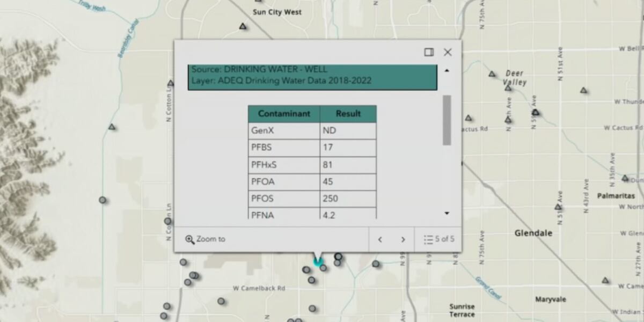The width and height of the screenshot is (644, 322).
Task: Click the popup scroll up arrow
Action: pyautogui.click(x=447, y=70)
